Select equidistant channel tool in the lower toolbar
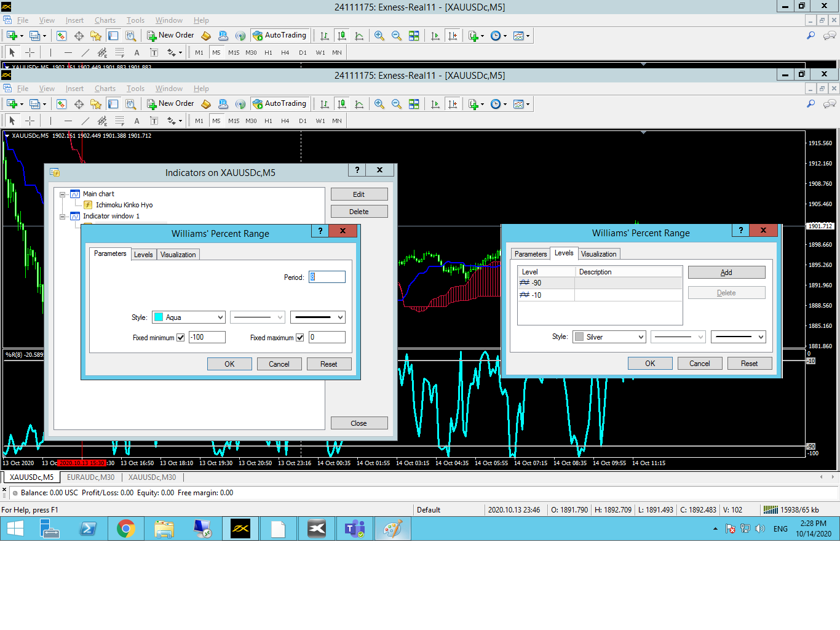840x630 pixels. tap(102, 121)
